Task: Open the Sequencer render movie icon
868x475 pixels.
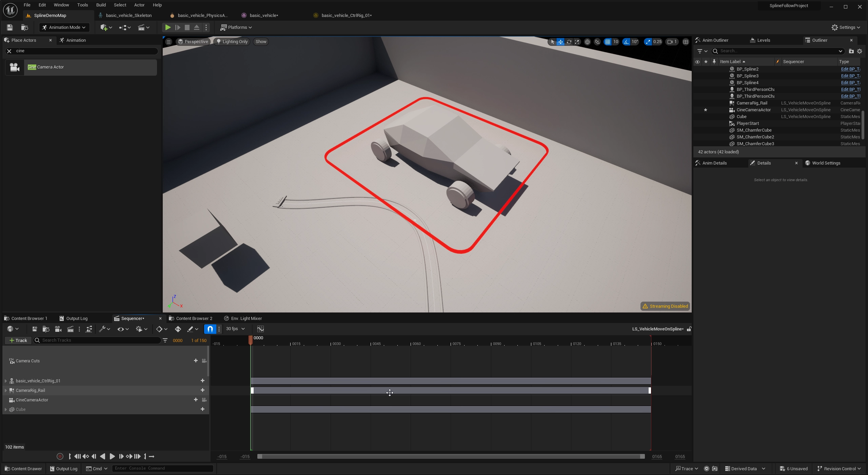Action: tap(70, 329)
